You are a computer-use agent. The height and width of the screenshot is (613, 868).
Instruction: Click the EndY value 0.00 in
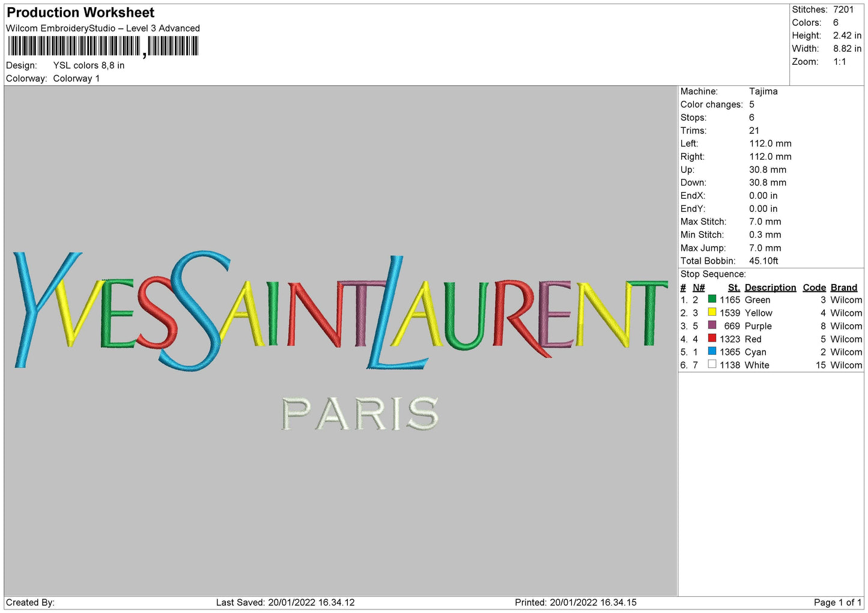[763, 209]
